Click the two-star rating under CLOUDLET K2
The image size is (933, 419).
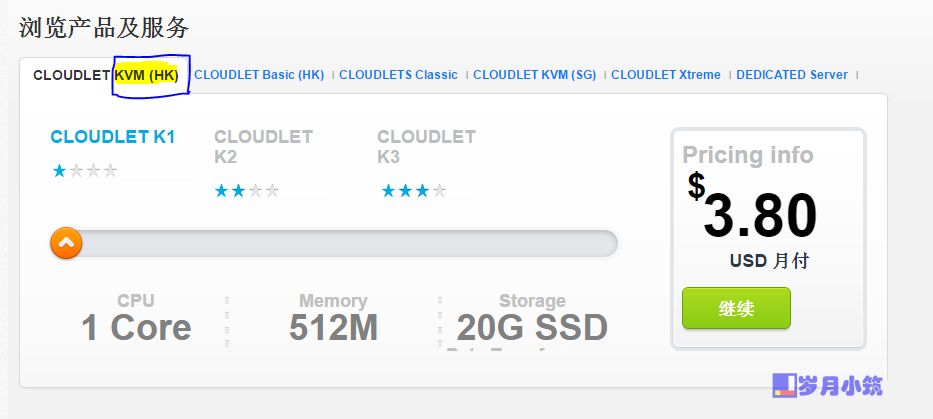pos(247,191)
